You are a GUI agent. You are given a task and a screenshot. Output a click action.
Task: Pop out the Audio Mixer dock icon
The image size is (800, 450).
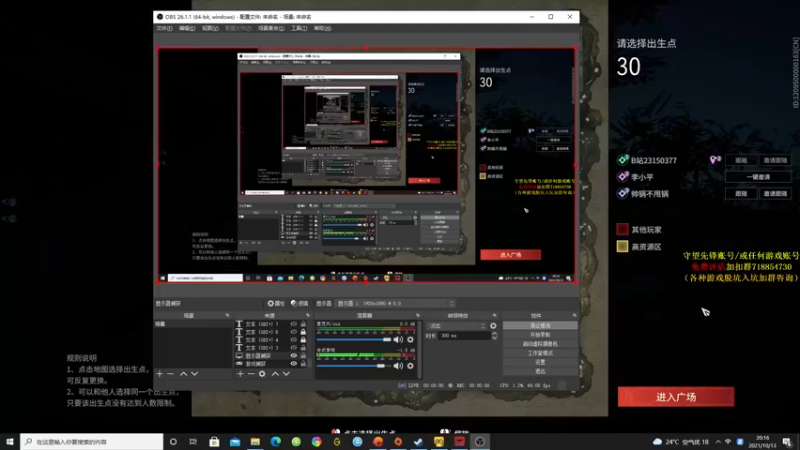418,315
